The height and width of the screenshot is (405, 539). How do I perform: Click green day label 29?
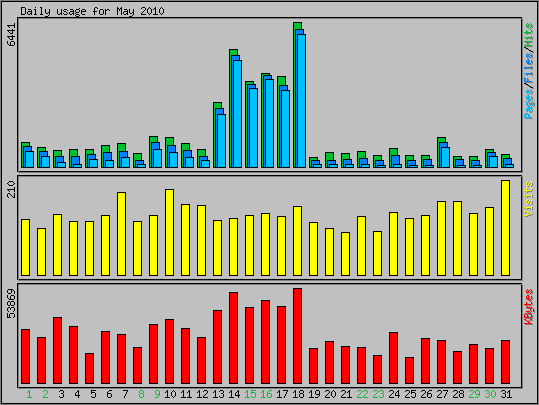tap(474, 394)
